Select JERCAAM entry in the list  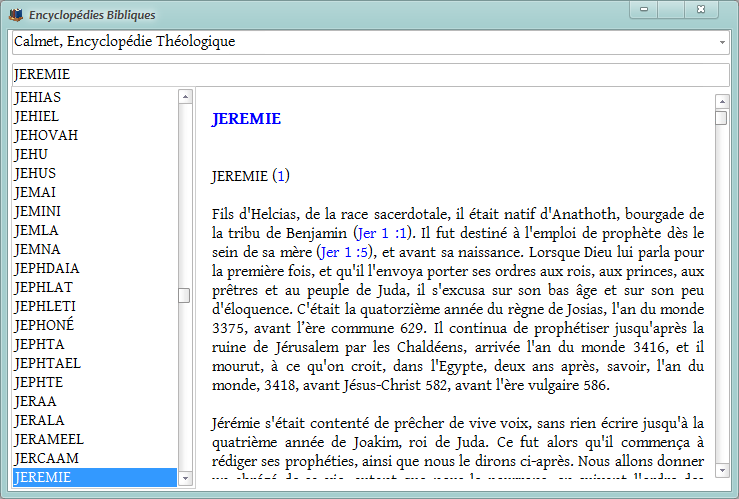pos(95,458)
